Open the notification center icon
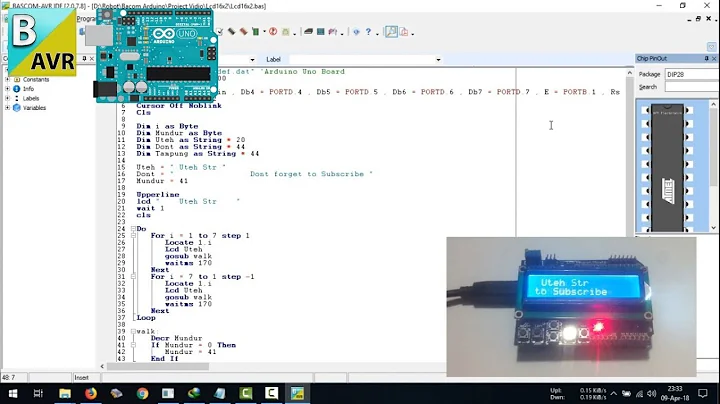Image resolution: width=720 pixels, height=404 pixels. point(703,393)
